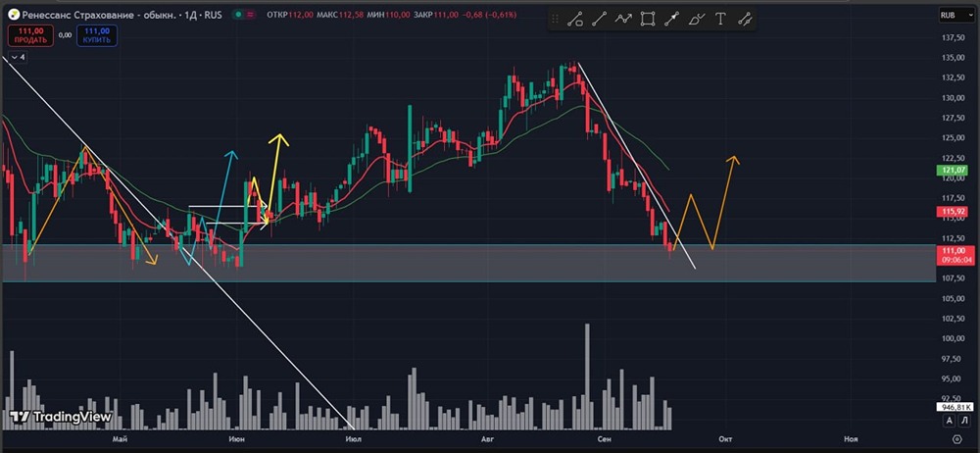Grab the drawing toolbar drag handle

click(555, 20)
